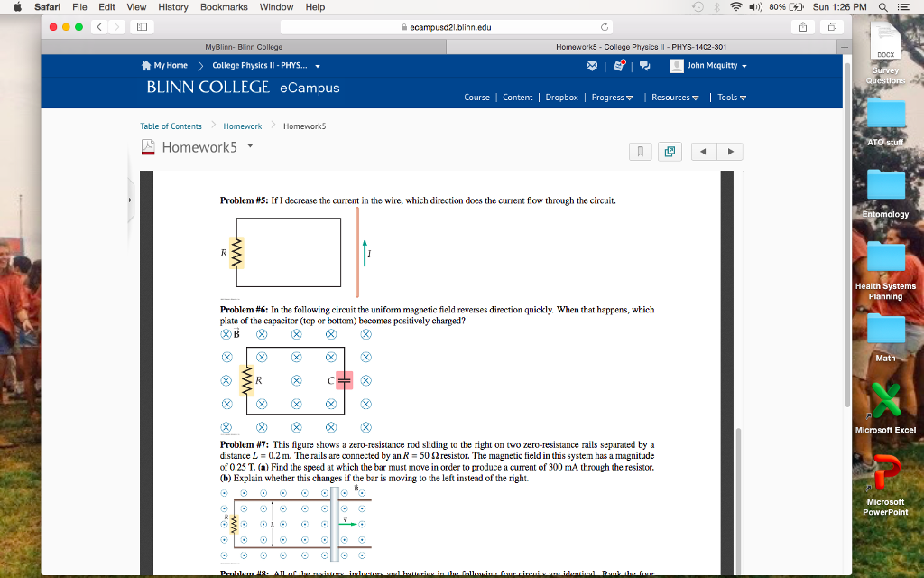Click the Bluetooth status icon
924x578 pixels.
(x=716, y=7)
